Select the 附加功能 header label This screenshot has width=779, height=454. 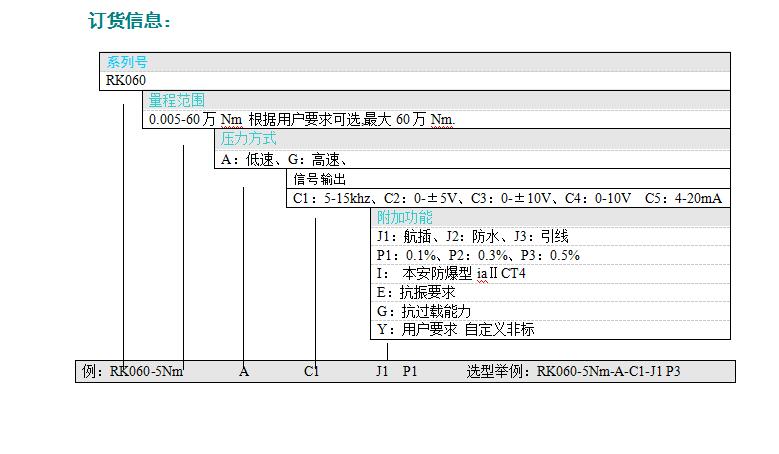tap(404, 217)
